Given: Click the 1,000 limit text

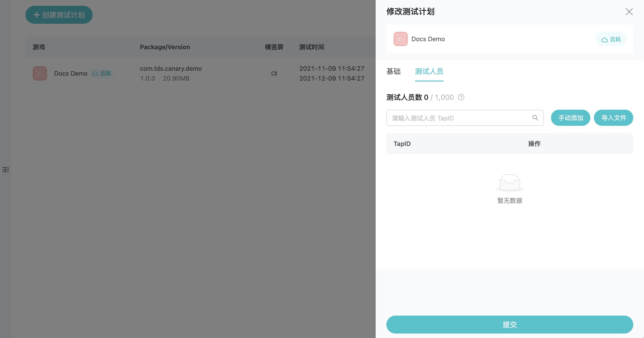Looking at the screenshot, I should click(x=444, y=97).
